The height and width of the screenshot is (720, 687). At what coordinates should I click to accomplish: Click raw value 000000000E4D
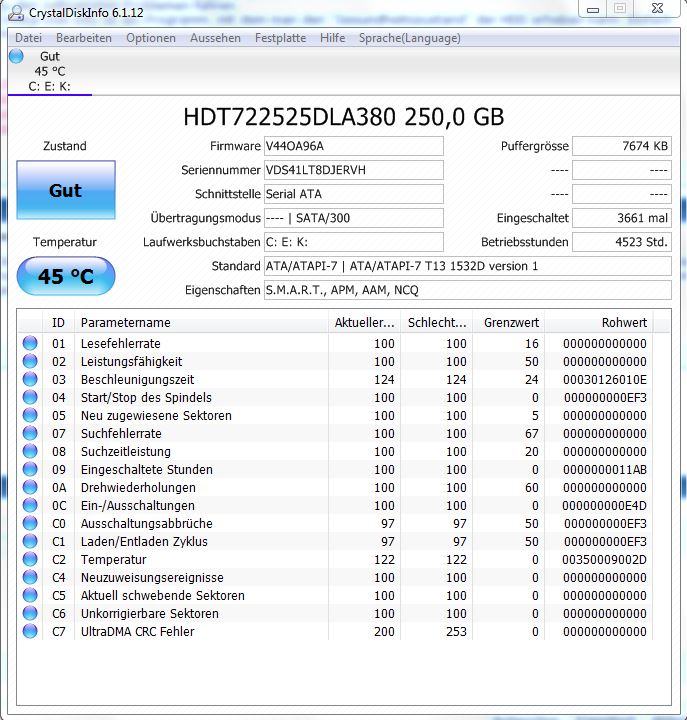click(x=605, y=506)
